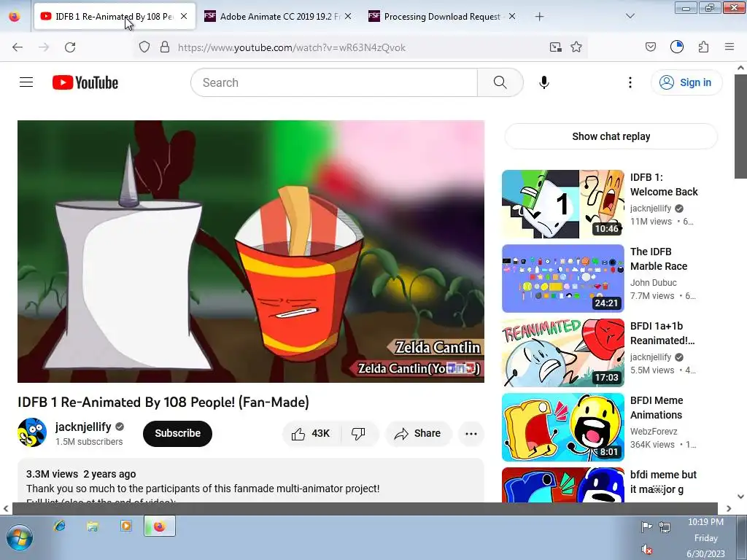
Task: Open jacknjellify channel name link
Action: [x=83, y=427]
